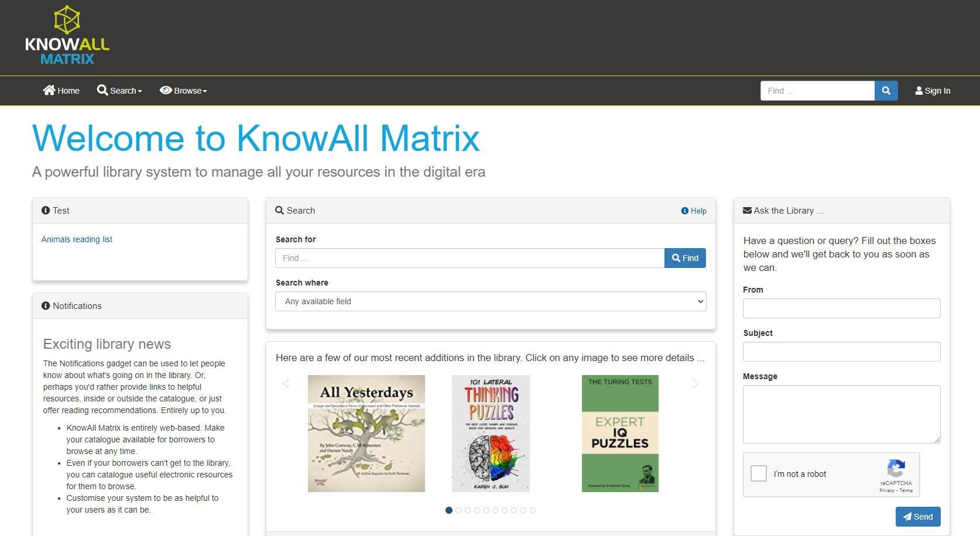Screen dimensions: 980x536
Task: Click the Test panel header
Action: click(x=140, y=211)
